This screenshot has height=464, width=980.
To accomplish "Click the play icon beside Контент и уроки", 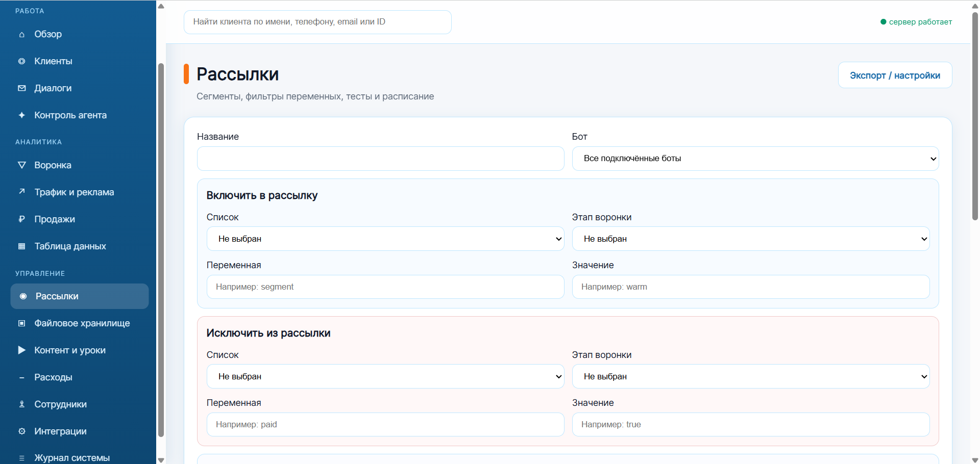I will coord(21,350).
